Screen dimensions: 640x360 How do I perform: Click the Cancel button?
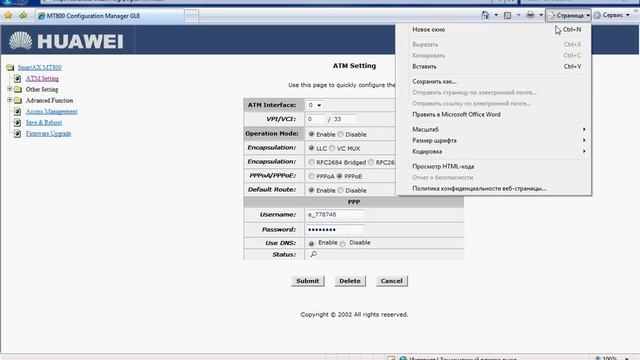(x=391, y=281)
